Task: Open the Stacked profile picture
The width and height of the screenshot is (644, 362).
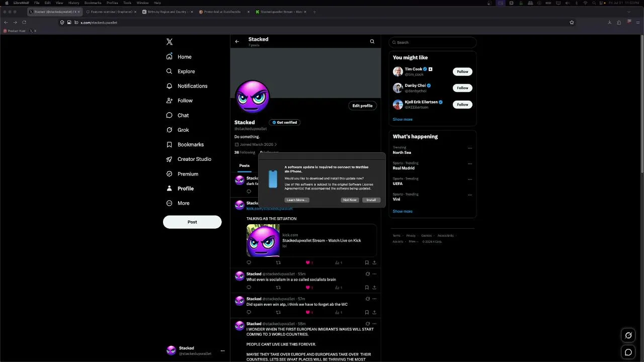Action: pos(253,97)
